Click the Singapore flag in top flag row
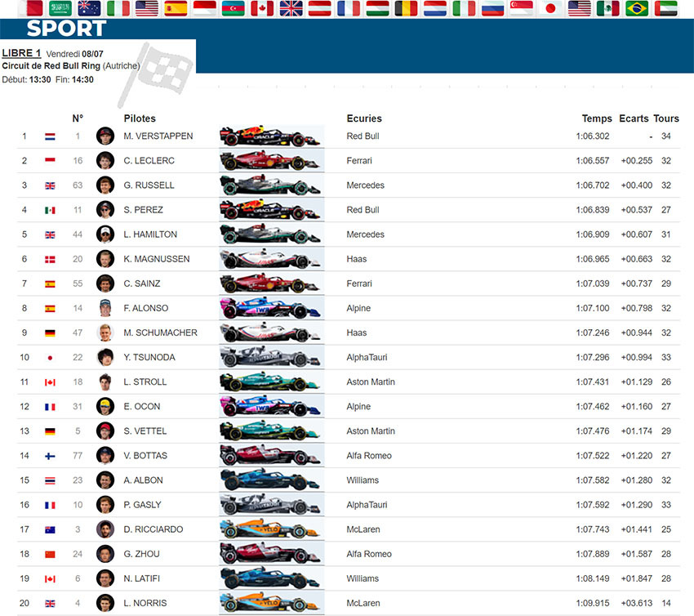694x616 pixels. click(x=522, y=8)
